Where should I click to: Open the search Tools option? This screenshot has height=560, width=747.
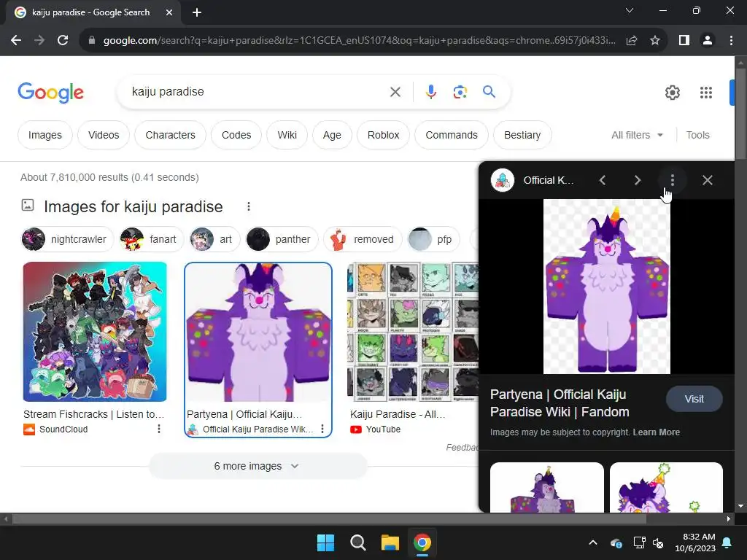click(x=697, y=135)
